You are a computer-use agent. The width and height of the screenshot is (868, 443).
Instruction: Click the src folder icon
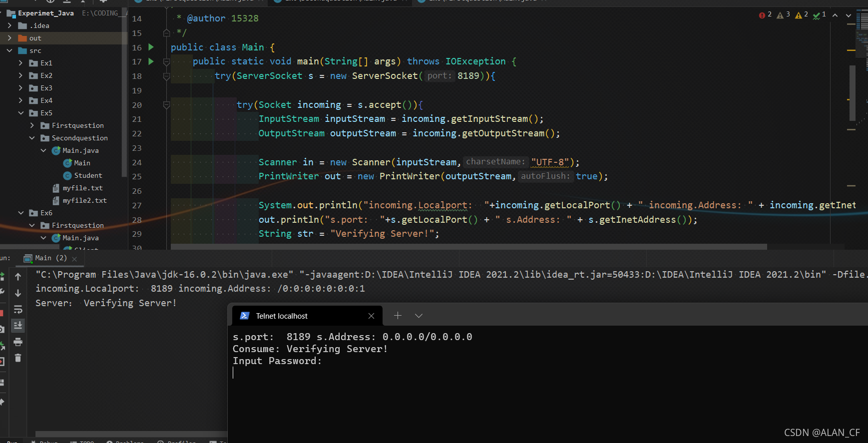[22, 50]
